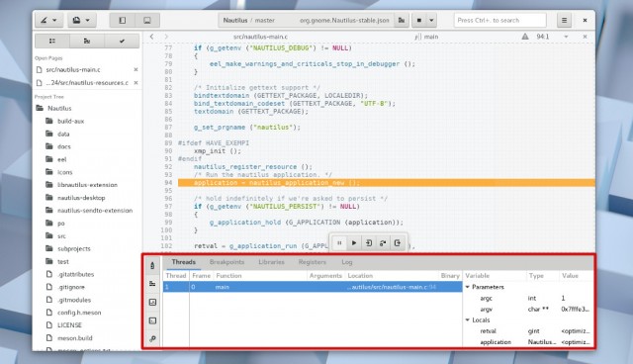Open the LICENSE file
This screenshot has height=364, width=633.
pos(69,324)
